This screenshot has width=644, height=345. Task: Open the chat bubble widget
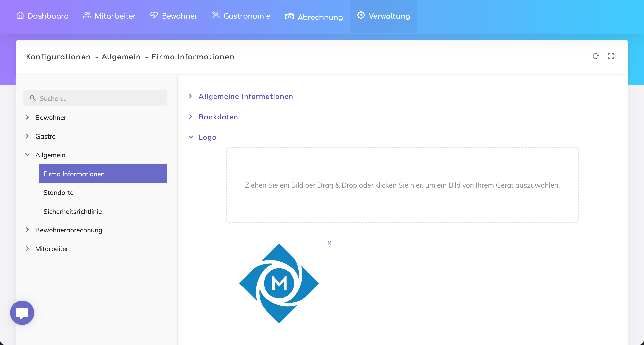(x=22, y=313)
